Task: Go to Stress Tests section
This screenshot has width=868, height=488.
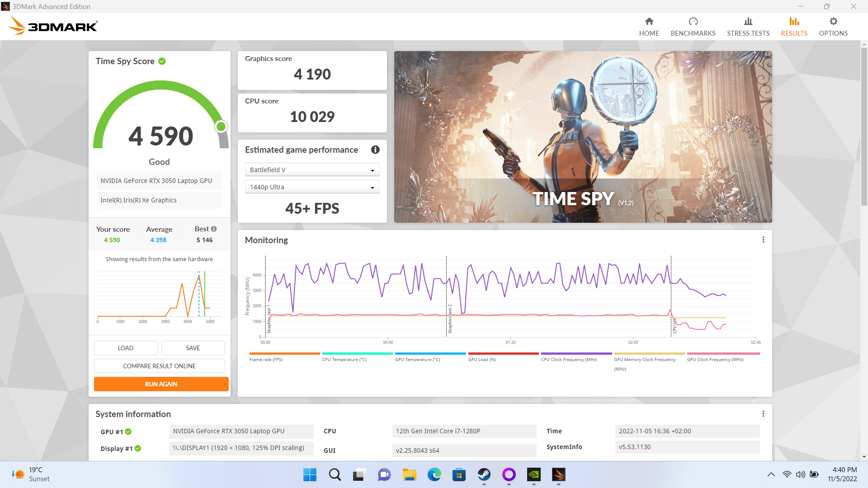Action: point(748,26)
